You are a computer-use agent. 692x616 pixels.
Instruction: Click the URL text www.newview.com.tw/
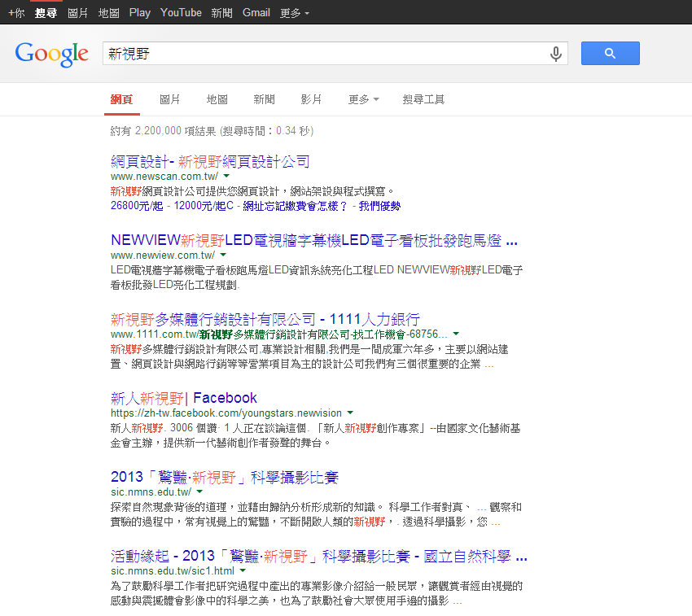[162, 255]
